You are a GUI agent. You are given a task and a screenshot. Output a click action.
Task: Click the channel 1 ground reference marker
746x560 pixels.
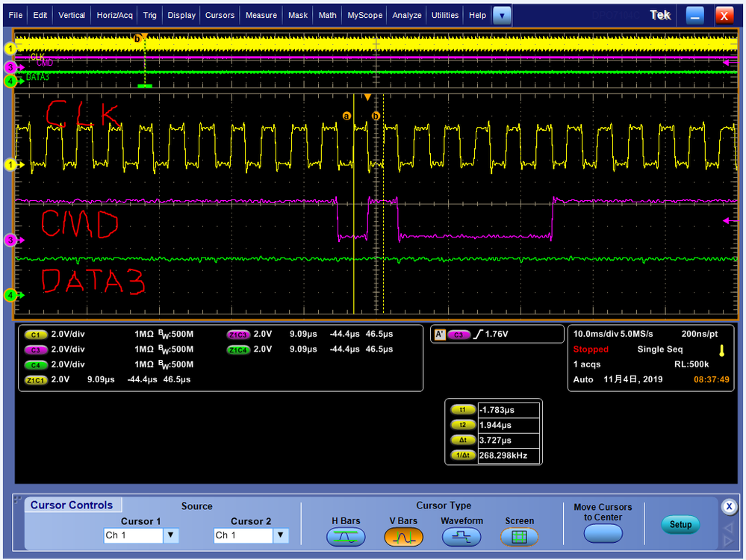click(x=10, y=164)
